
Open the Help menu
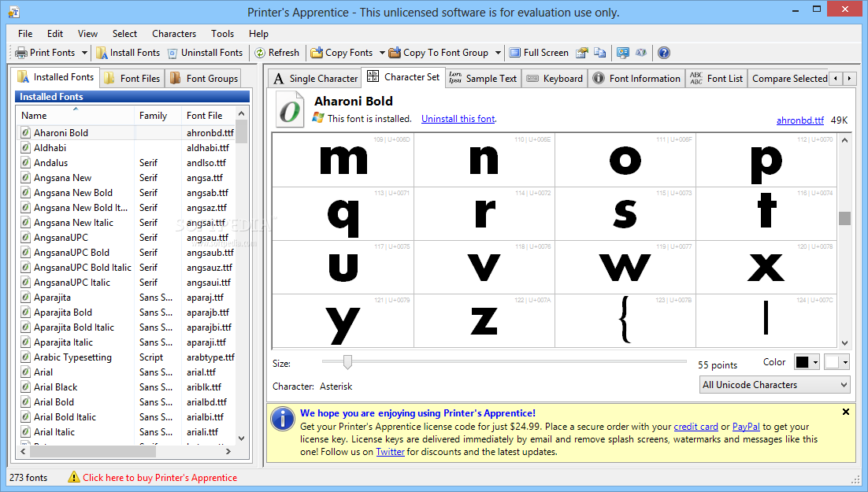tap(258, 34)
